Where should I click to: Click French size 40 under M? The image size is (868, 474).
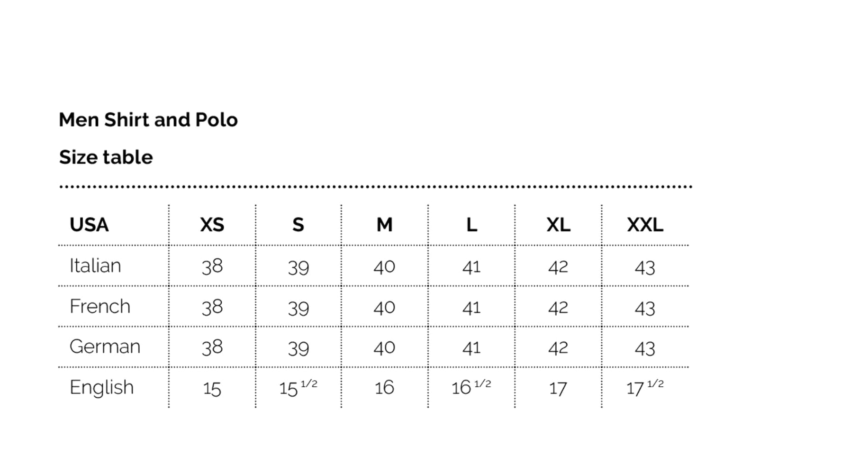(x=384, y=308)
